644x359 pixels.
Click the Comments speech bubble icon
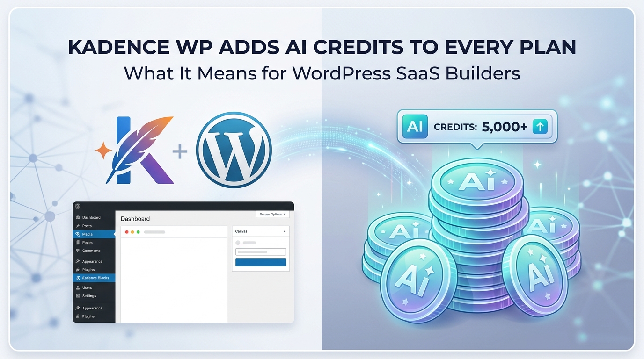(x=78, y=251)
